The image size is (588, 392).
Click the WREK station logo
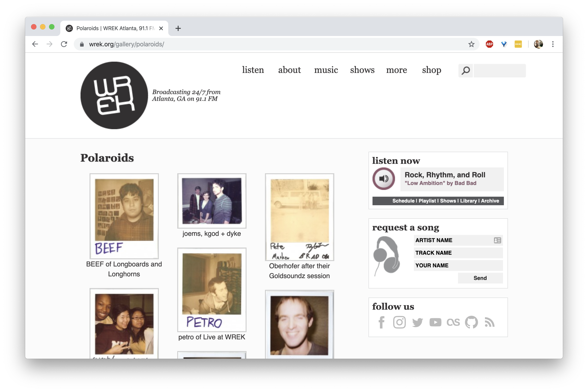(114, 95)
